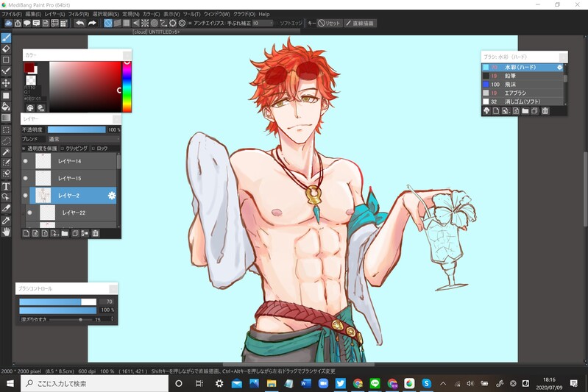Click the cloud download icon in the brush panel
588x392 pixels.
tap(486, 111)
